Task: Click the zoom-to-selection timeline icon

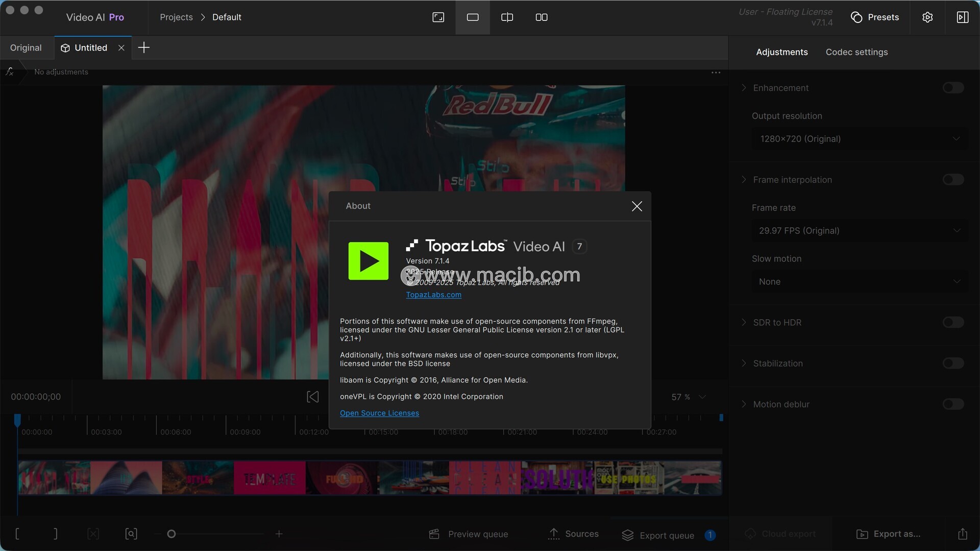Action: (131, 534)
